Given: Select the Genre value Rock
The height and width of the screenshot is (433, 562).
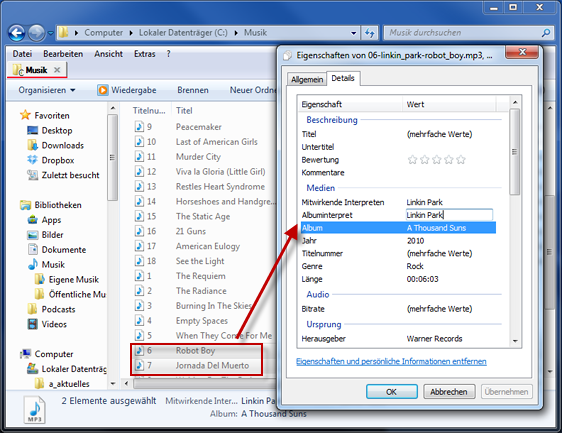Looking at the screenshot, I should (x=415, y=266).
